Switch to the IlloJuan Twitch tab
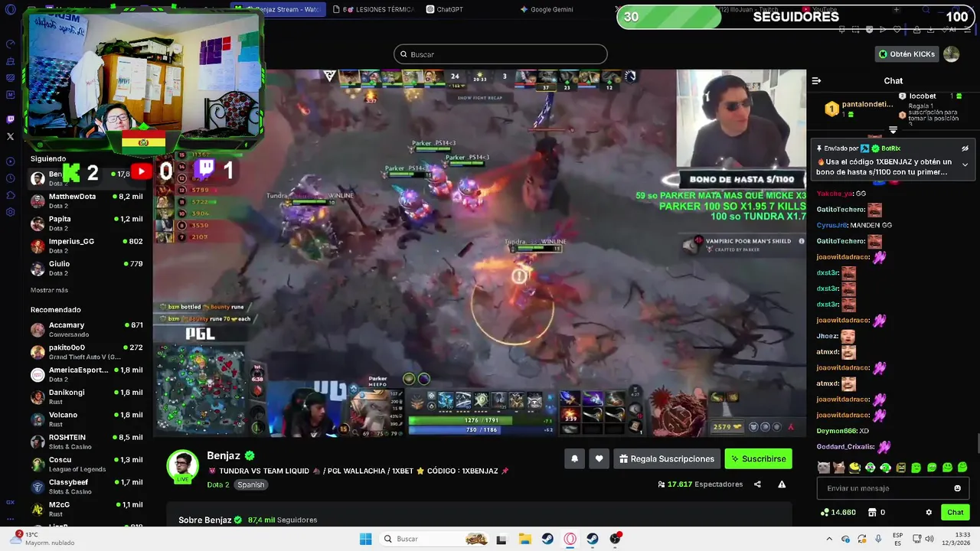Viewport: 980px width, 551px height. tap(749, 9)
